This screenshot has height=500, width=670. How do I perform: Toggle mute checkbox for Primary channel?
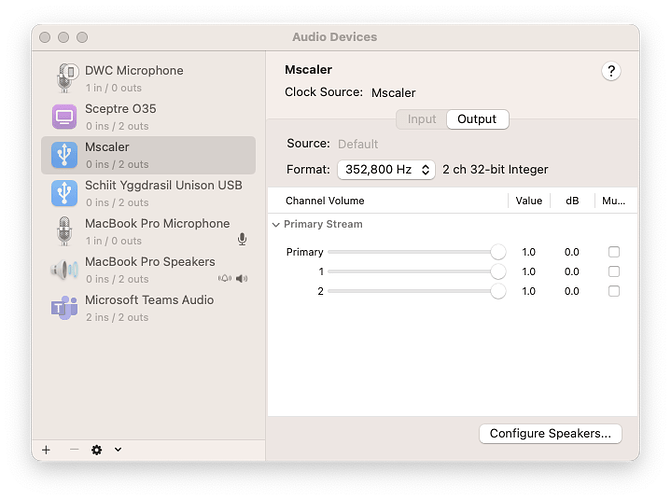(x=614, y=252)
